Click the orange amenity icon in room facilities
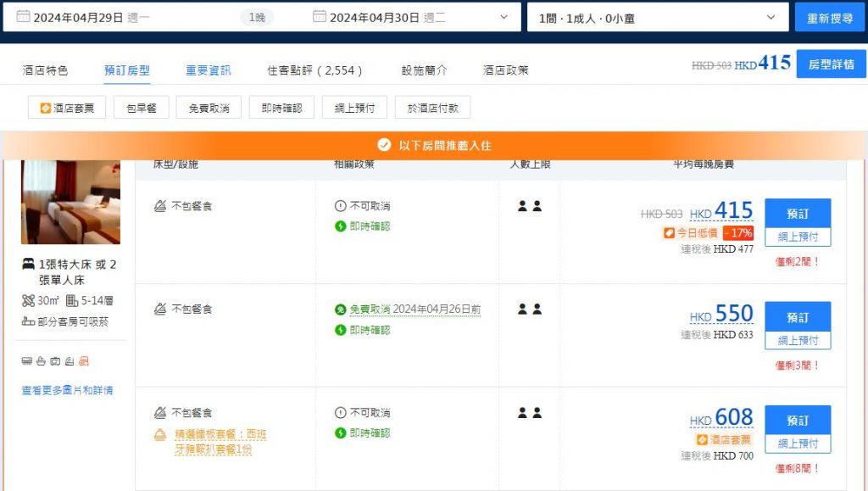The image size is (868, 491). click(x=83, y=361)
